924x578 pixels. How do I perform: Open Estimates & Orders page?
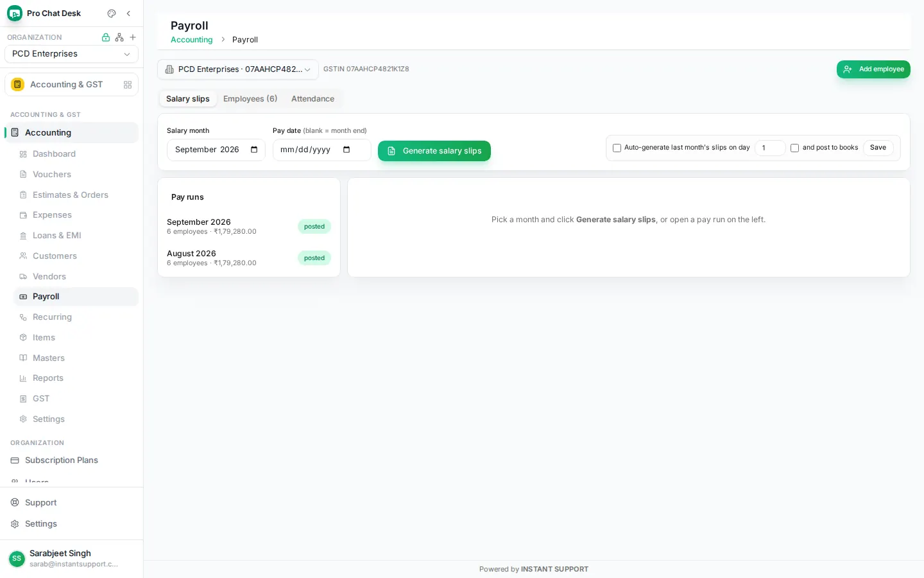click(x=76, y=195)
